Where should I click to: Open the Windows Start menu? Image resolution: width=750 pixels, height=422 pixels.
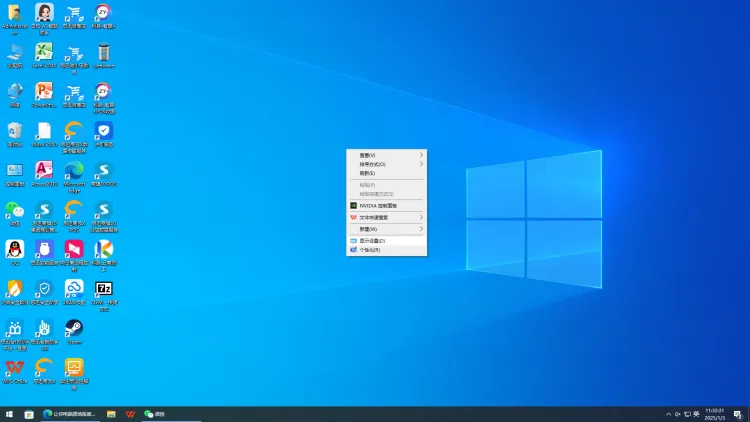click(9, 414)
